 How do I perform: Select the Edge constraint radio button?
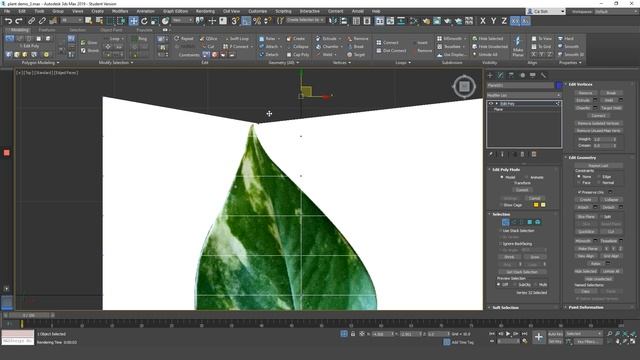pos(599,177)
